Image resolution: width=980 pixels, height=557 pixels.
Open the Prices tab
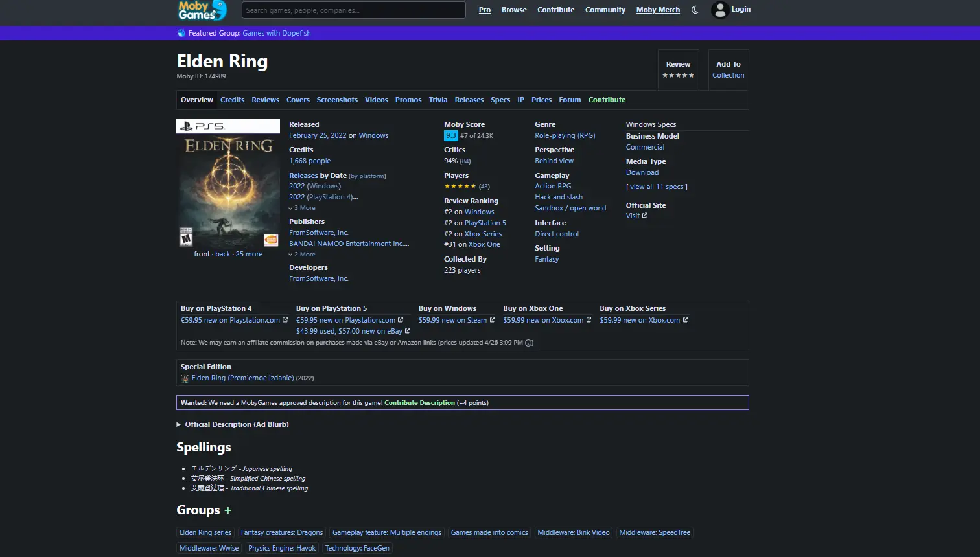tap(542, 100)
